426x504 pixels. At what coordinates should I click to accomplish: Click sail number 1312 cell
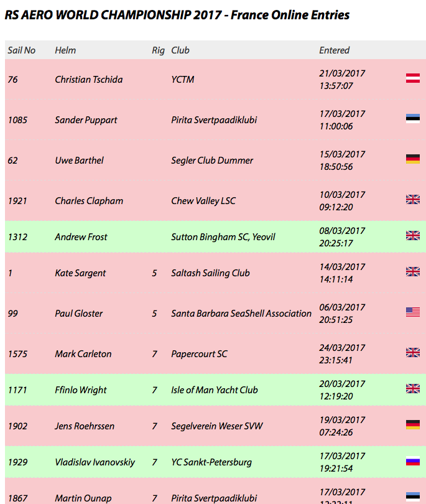pos(17,237)
